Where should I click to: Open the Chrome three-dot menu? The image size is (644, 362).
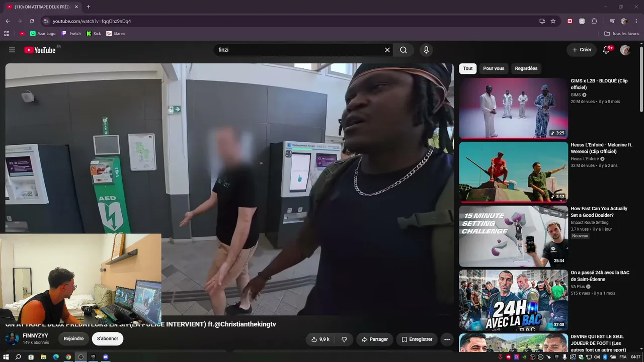(x=636, y=21)
